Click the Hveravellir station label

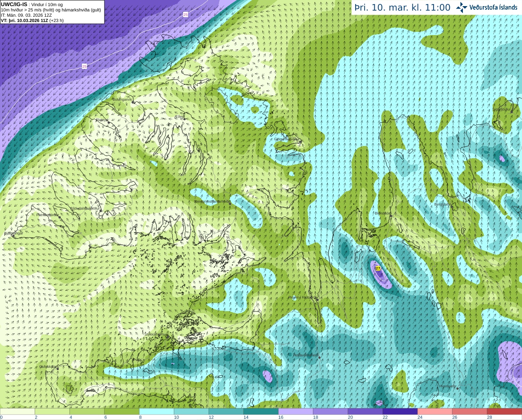(447, 386)
